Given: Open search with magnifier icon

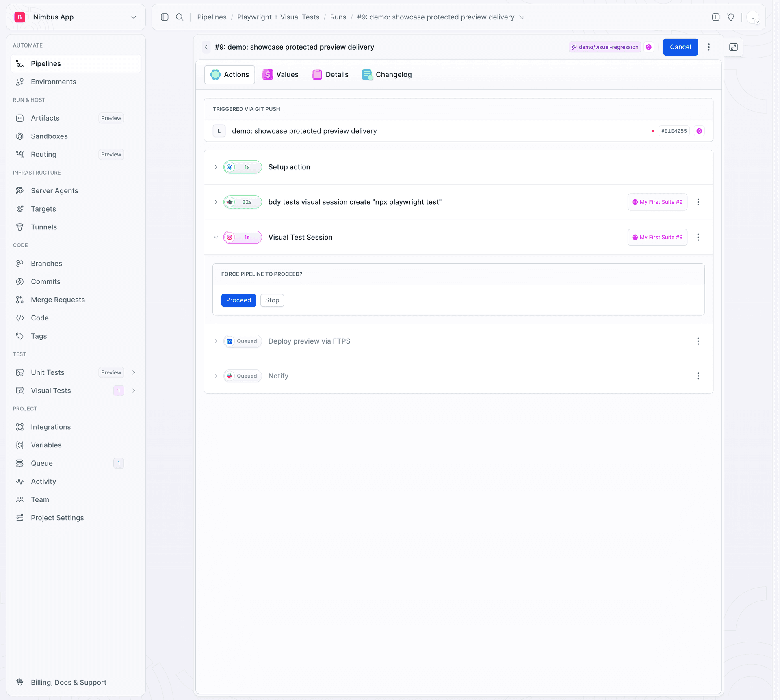Looking at the screenshot, I should [x=180, y=17].
